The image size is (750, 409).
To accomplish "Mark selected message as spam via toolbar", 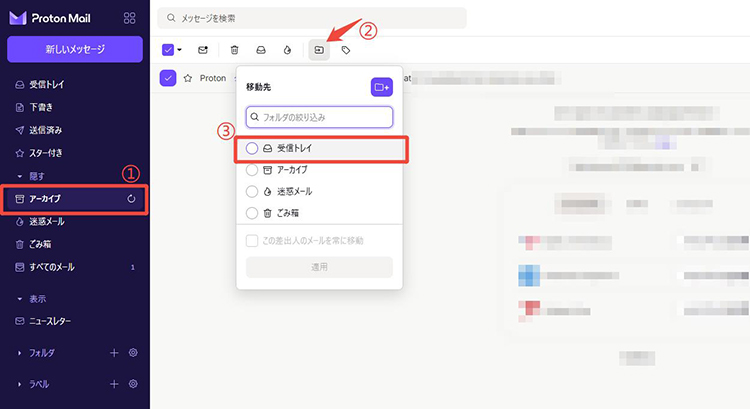I will click(287, 50).
